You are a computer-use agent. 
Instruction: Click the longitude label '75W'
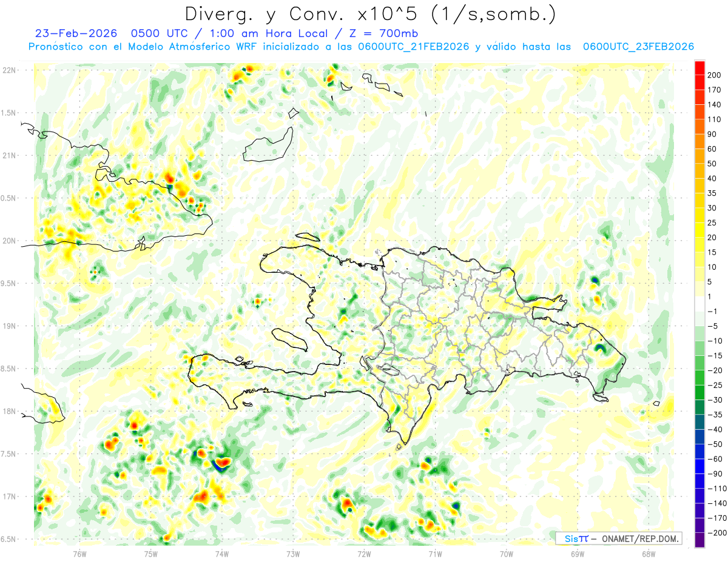pos(150,554)
